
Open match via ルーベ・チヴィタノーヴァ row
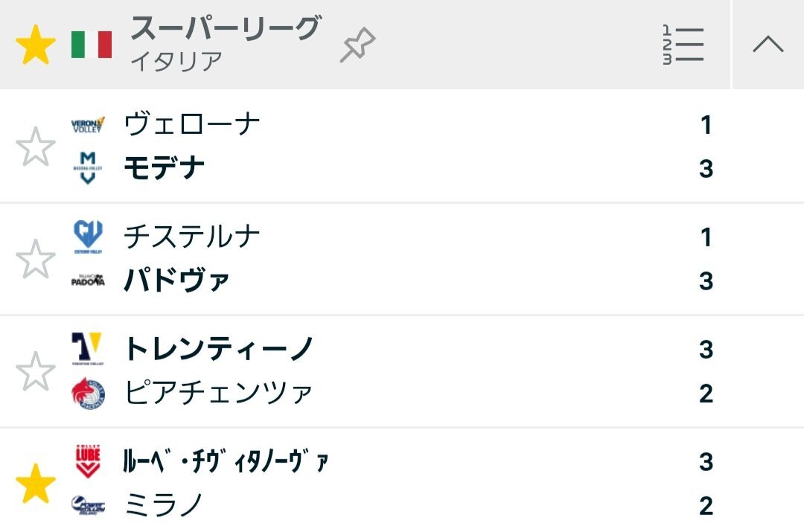pos(226,462)
